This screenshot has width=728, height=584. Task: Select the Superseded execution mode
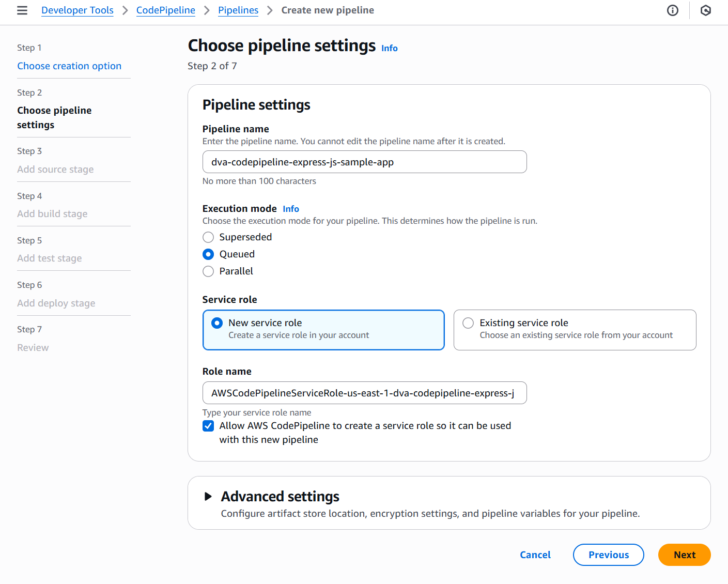208,237
